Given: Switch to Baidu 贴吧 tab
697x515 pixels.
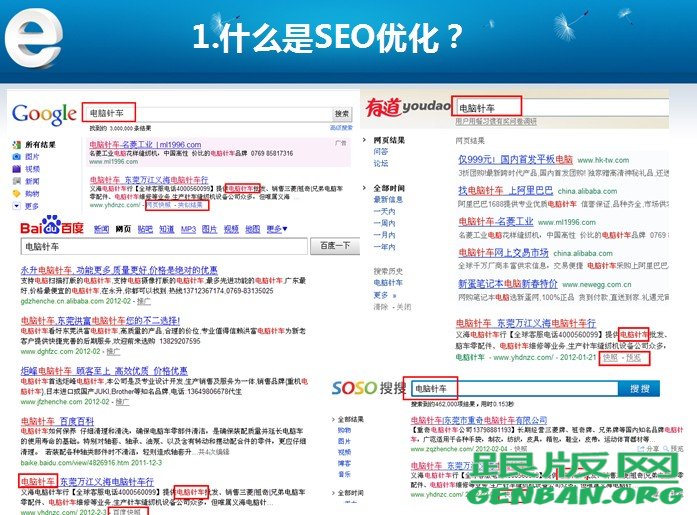Looking at the screenshot, I should coord(145,229).
